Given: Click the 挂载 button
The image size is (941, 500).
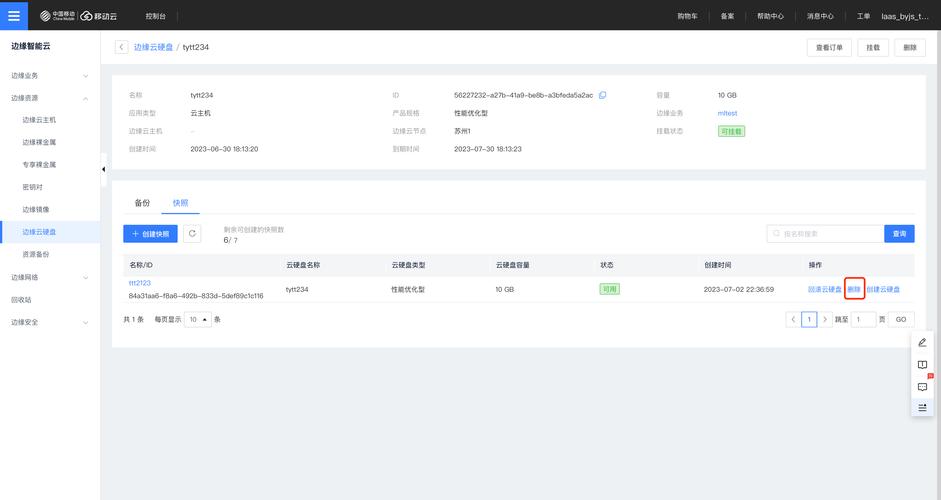Looking at the screenshot, I should tap(873, 47).
